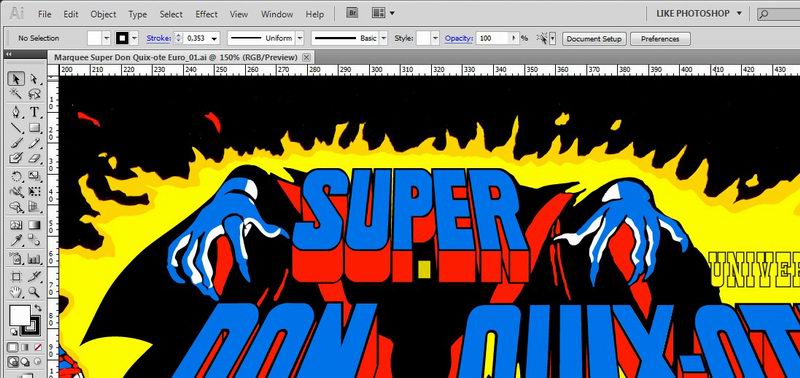Open the stroke weight dropdown arrow
The image size is (800, 378).
[215, 38]
